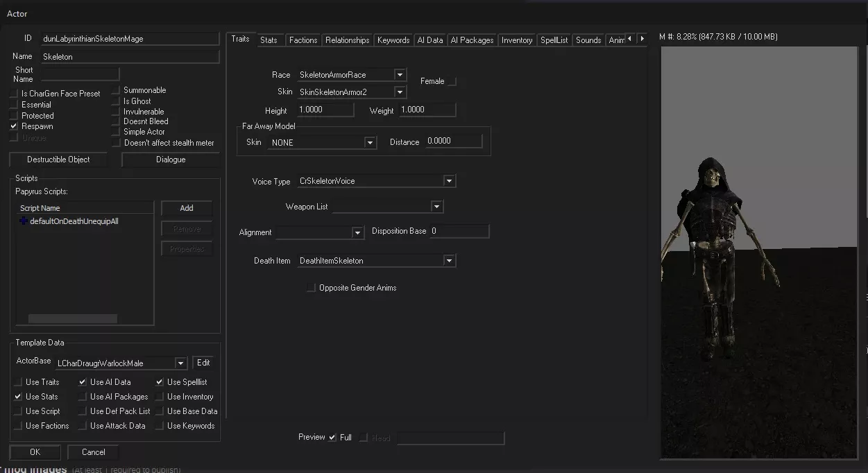Enable the Summonable checkbox
The width and height of the screenshot is (868, 473).
(x=117, y=90)
